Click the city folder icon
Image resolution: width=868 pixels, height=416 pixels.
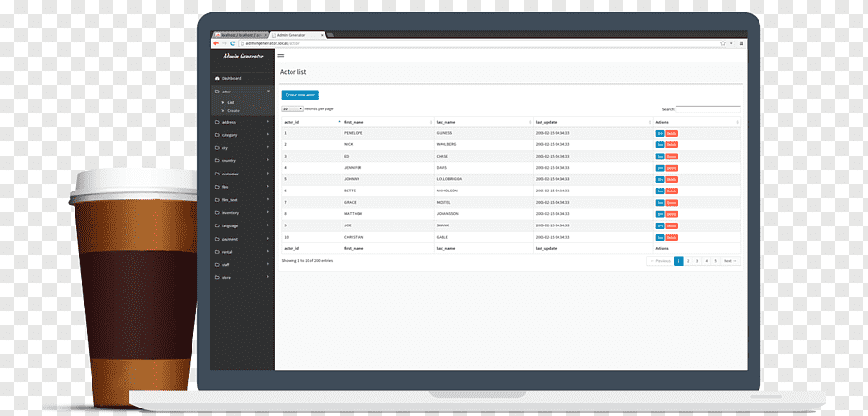tap(217, 148)
